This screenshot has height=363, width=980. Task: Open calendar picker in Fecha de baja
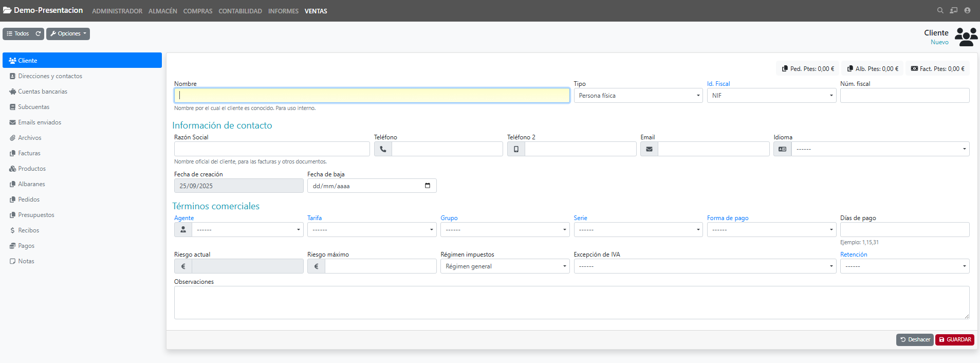pos(428,186)
